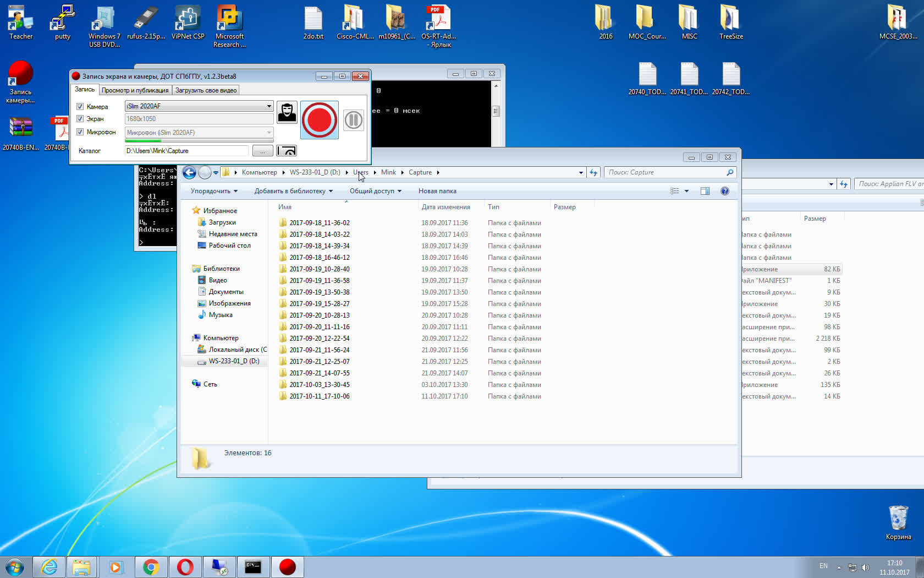
Task: Click the Explorer forward navigation arrow
Action: (205, 173)
